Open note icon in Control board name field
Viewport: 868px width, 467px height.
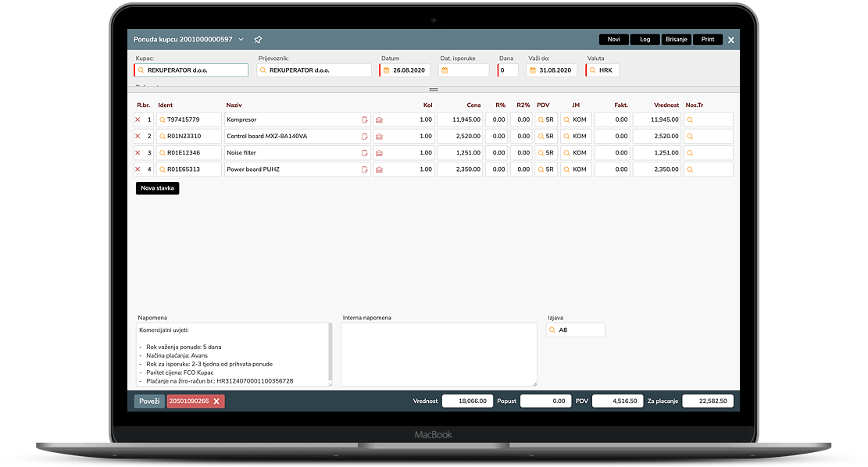coord(364,136)
